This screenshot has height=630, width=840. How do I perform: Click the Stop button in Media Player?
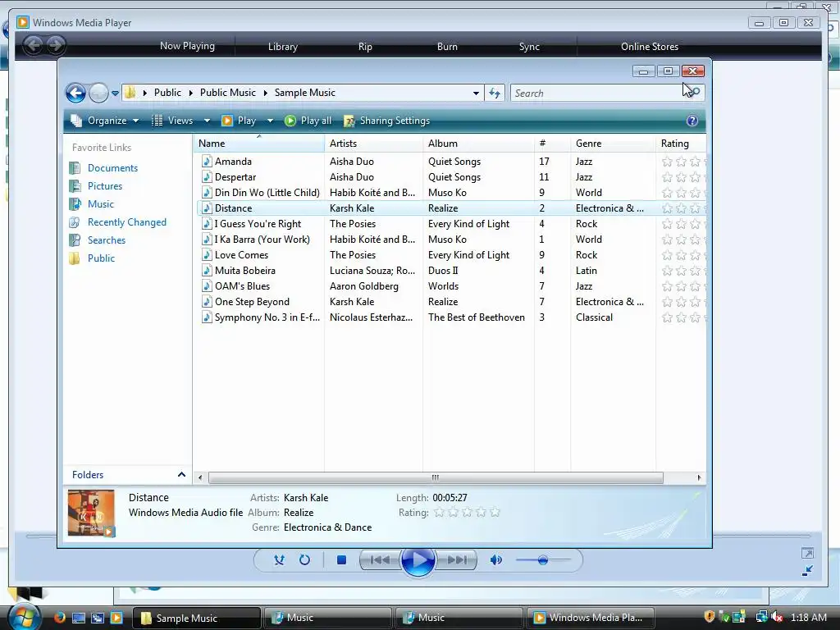click(341, 560)
